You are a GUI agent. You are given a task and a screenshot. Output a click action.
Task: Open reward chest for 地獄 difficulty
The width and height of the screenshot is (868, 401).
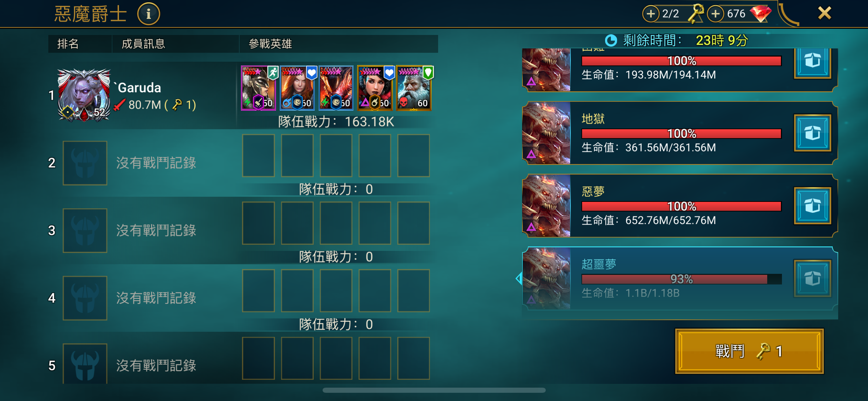tap(812, 133)
